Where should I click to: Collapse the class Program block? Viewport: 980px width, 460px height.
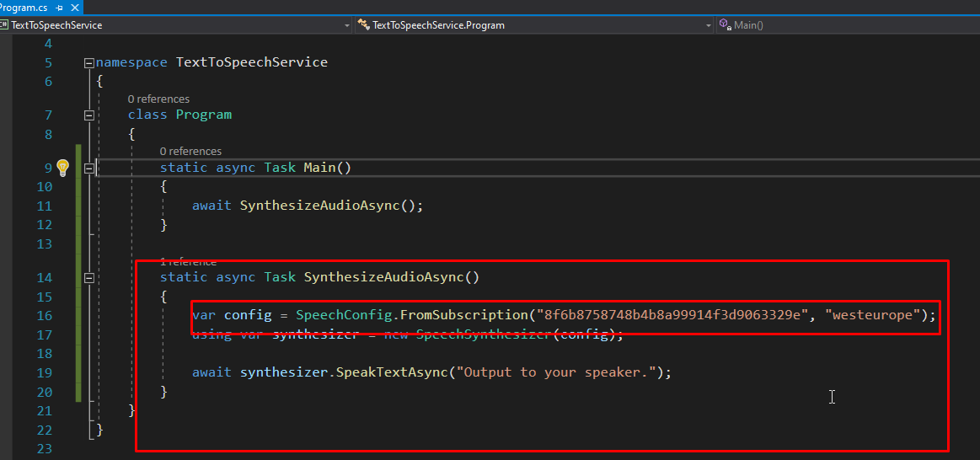pos(89,115)
